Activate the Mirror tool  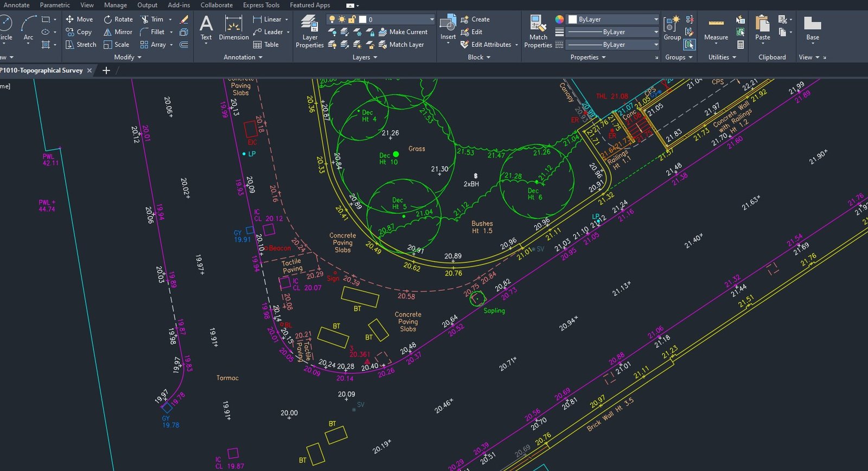click(x=118, y=32)
